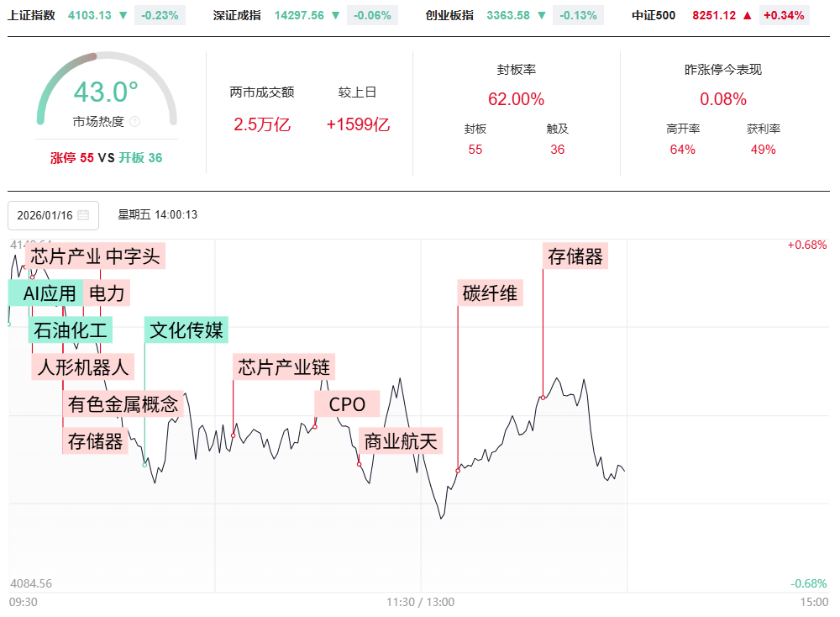Click the 有色金属概念 sector label
The width and height of the screenshot is (840, 617).
tap(123, 404)
